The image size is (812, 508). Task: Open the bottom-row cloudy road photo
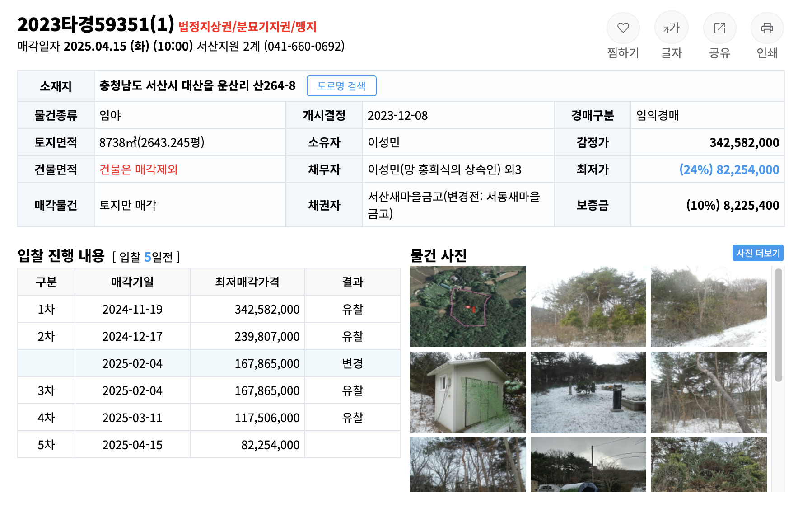point(588,465)
